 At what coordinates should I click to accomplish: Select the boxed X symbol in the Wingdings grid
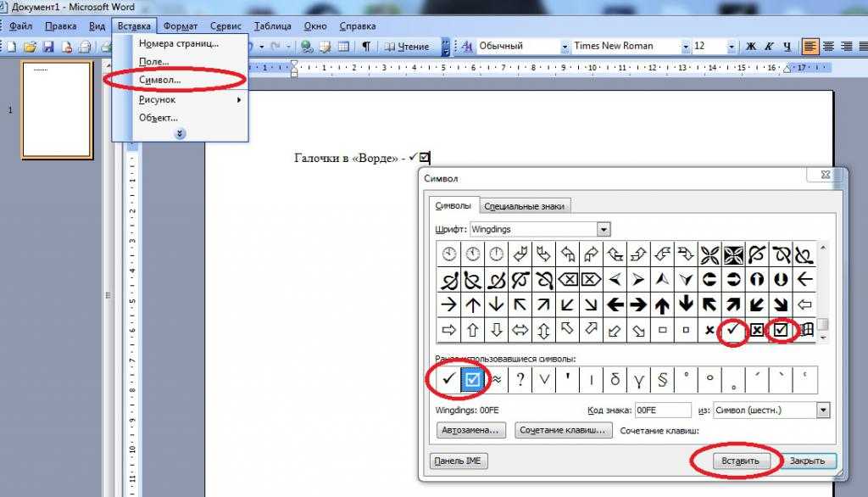click(757, 330)
